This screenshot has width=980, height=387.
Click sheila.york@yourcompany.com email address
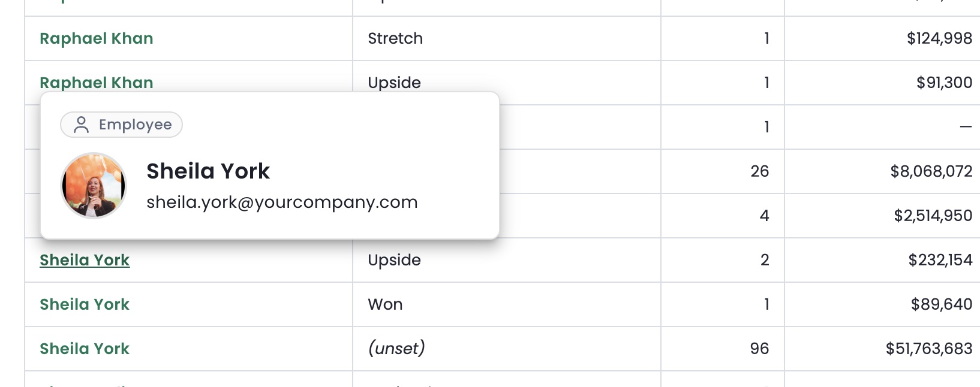(282, 202)
